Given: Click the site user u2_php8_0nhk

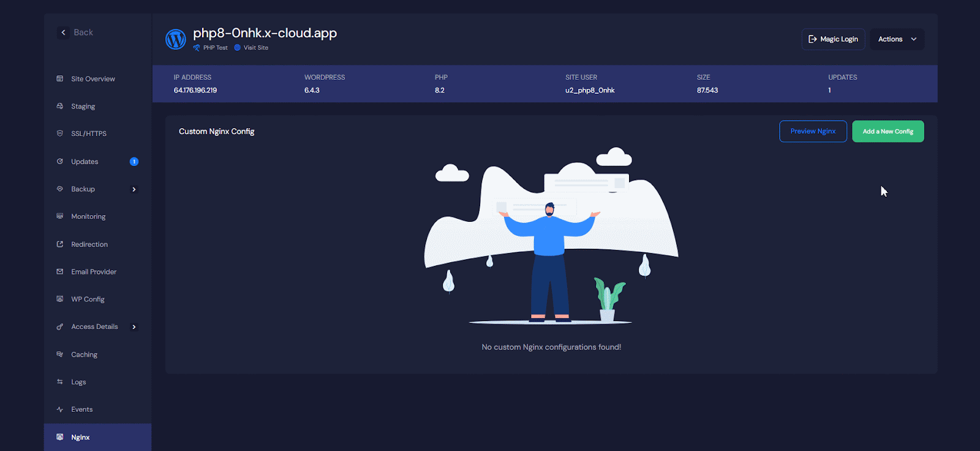Looking at the screenshot, I should click(590, 90).
